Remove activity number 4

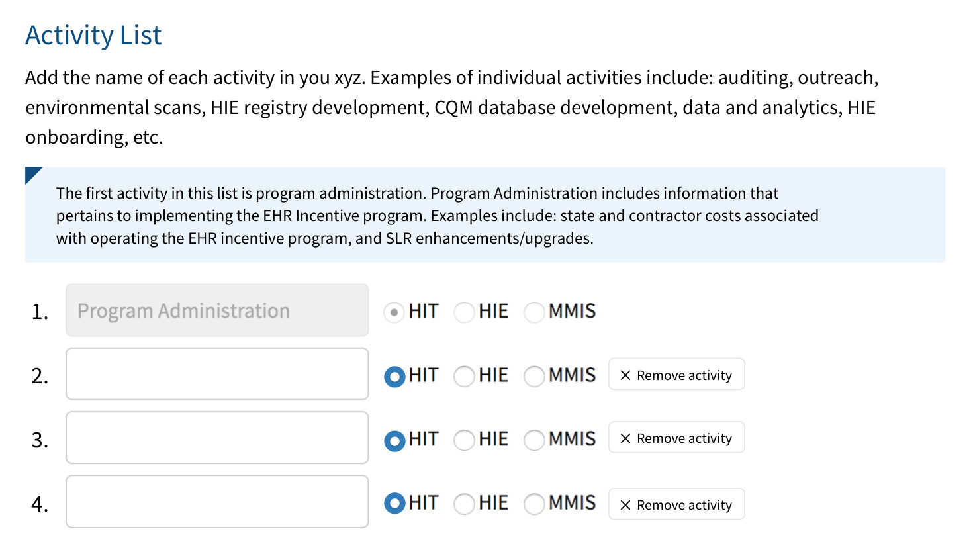[x=676, y=504]
